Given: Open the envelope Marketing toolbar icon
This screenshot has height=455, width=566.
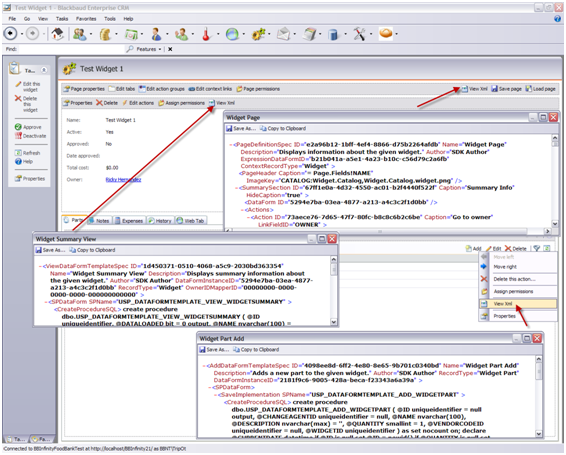Looking at the screenshot, I should [283, 34].
